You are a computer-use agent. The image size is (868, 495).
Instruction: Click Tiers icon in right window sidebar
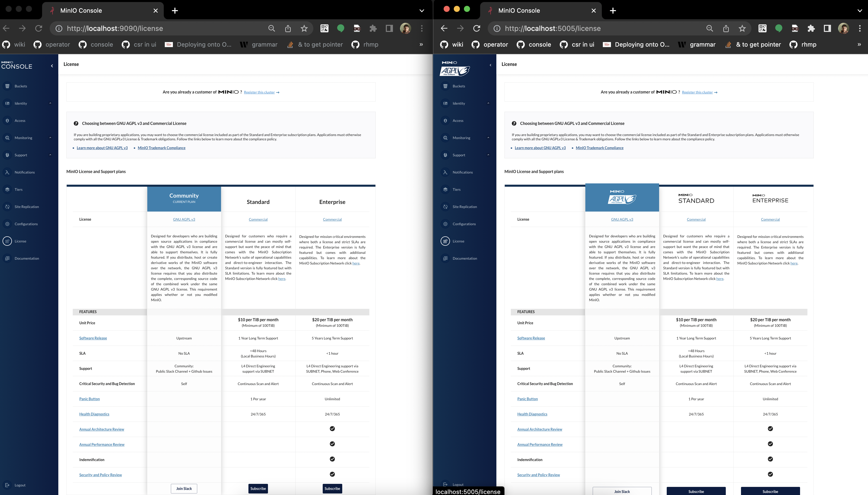(x=445, y=189)
